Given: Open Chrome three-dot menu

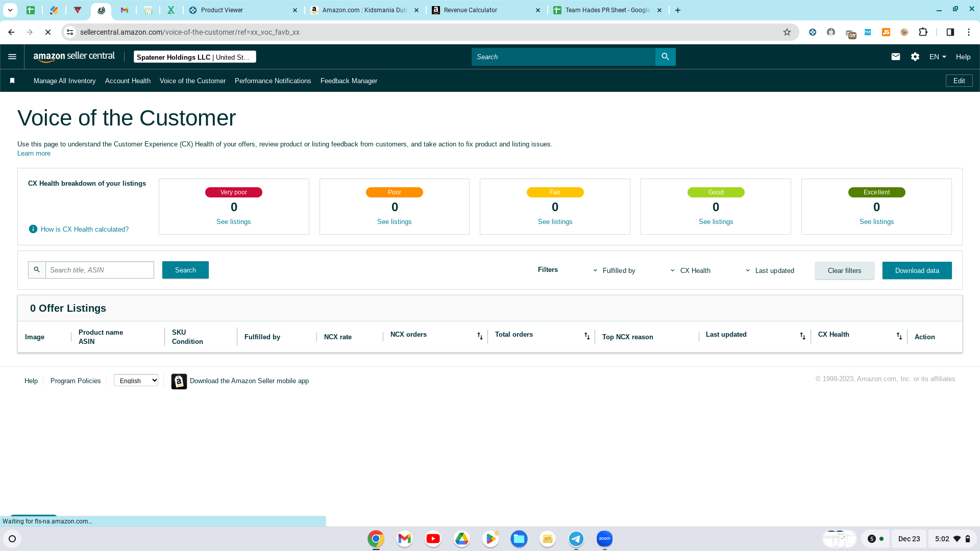Looking at the screenshot, I should point(968,32).
